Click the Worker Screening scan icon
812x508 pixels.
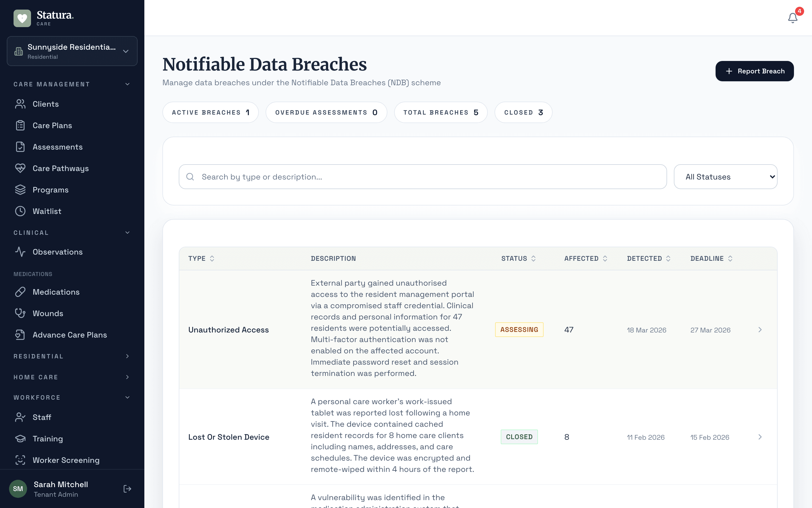[20, 460]
